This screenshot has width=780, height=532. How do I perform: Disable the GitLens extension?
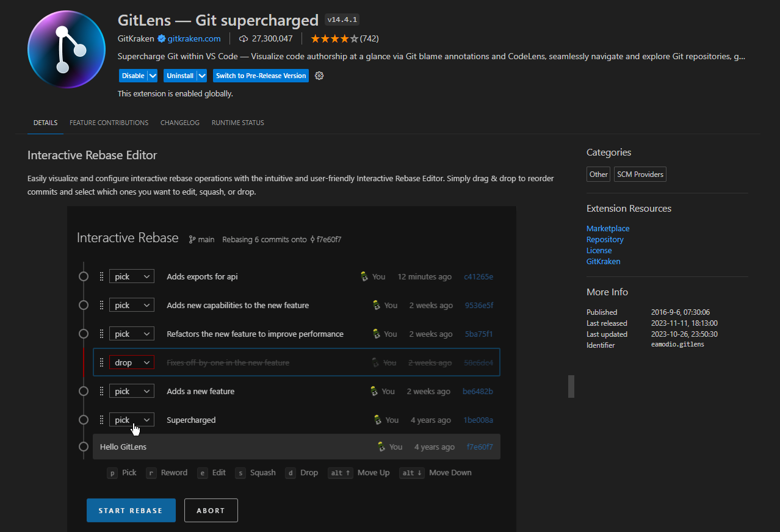[133, 76]
